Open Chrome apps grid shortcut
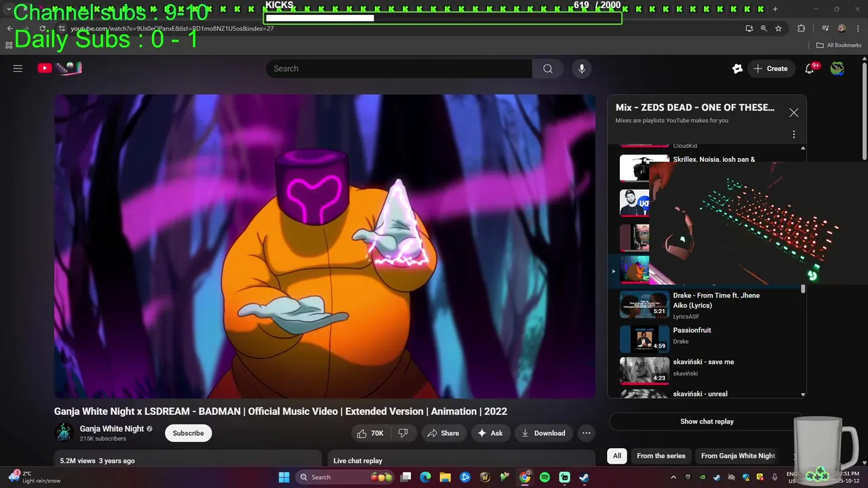868x488 pixels. click(x=9, y=45)
